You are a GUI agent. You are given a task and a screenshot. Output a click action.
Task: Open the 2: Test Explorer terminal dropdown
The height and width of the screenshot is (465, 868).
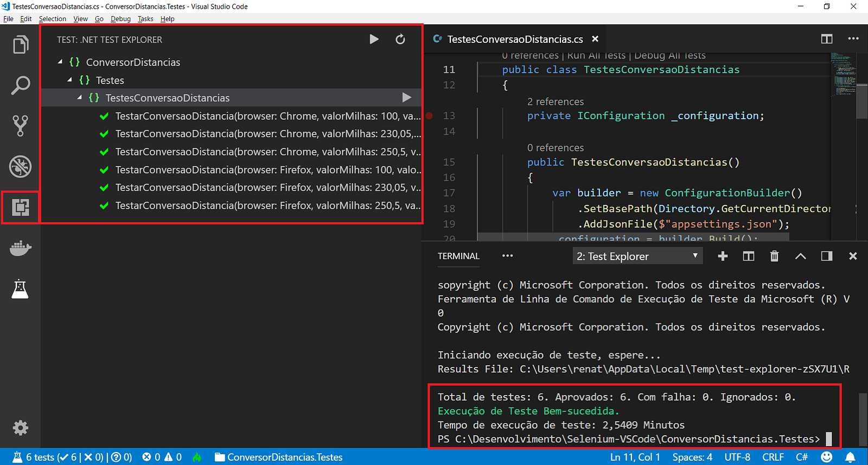[x=637, y=256]
